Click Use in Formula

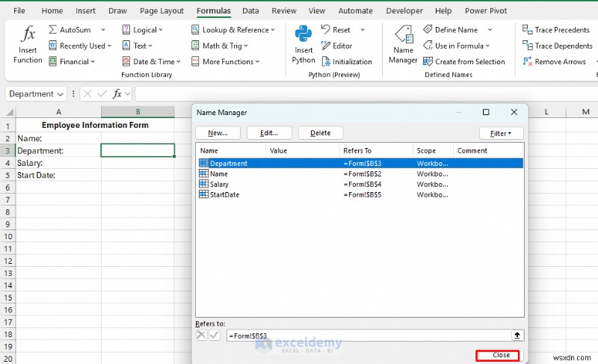(x=456, y=46)
